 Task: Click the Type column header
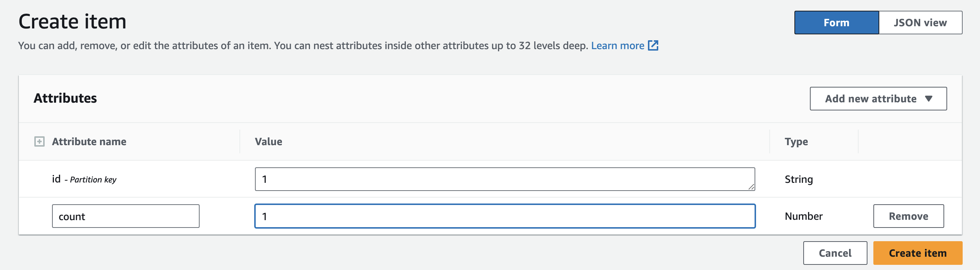point(796,141)
